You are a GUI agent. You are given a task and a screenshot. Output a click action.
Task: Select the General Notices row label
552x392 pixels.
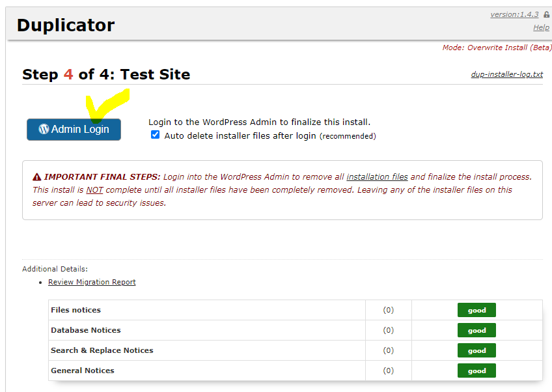[83, 371]
